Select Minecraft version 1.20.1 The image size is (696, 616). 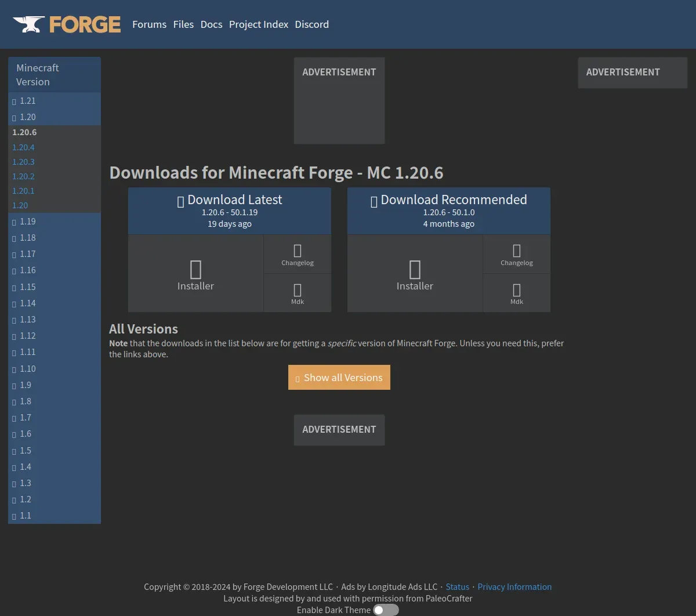pyautogui.click(x=23, y=191)
